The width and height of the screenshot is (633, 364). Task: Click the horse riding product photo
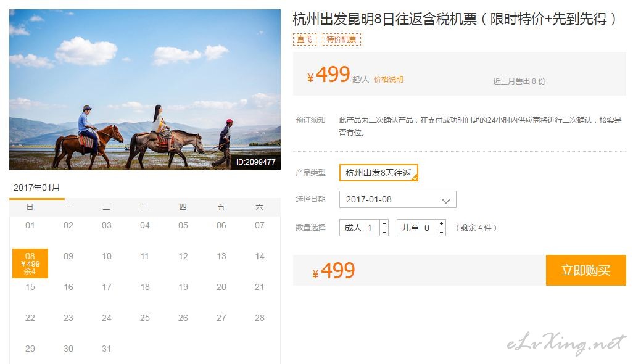pos(145,89)
